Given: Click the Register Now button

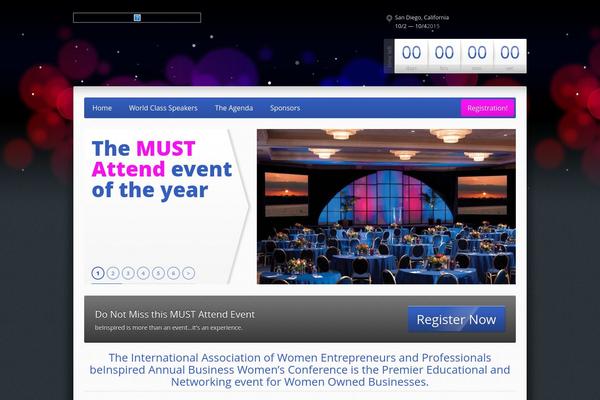Looking at the screenshot, I should [456, 319].
